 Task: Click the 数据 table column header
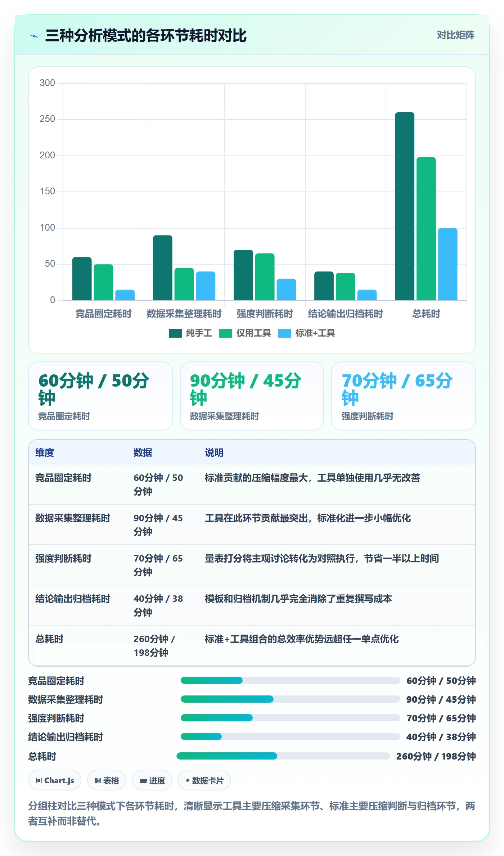[x=143, y=452]
